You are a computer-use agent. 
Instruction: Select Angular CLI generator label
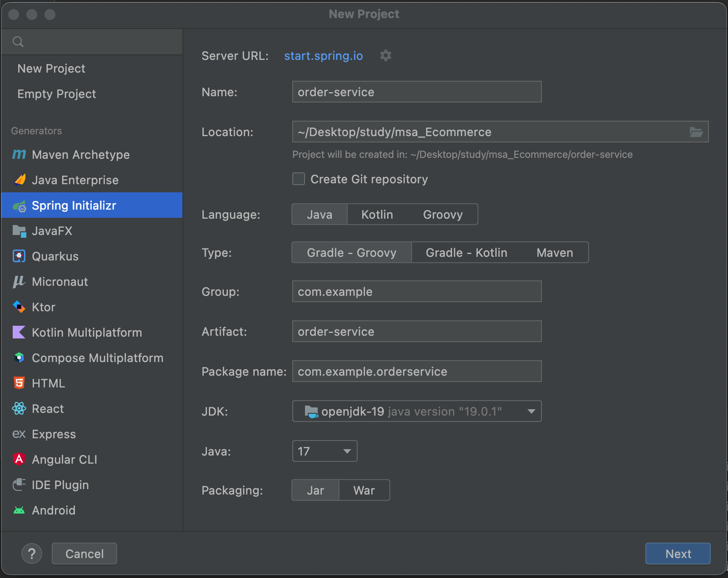[64, 460]
